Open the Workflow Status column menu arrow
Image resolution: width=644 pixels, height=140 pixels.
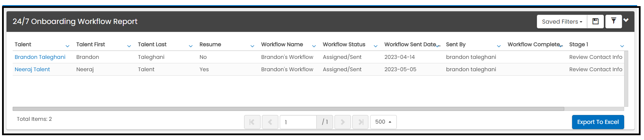pyautogui.click(x=376, y=46)
